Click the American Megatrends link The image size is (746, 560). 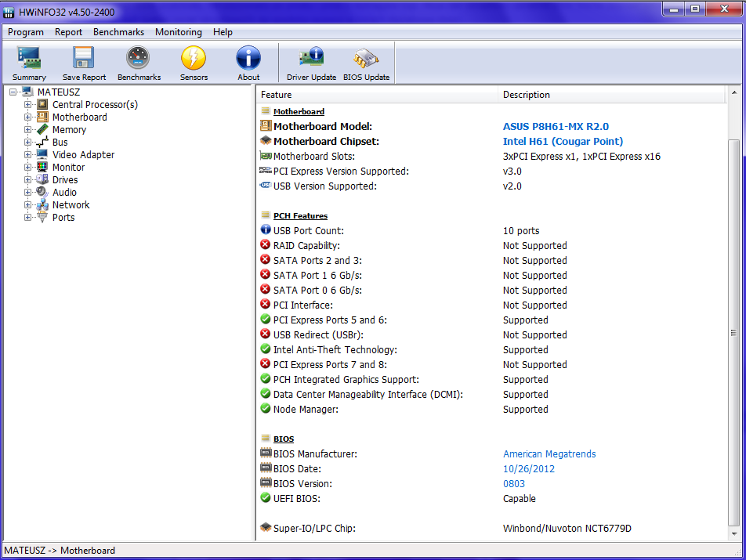pos(549,454)
